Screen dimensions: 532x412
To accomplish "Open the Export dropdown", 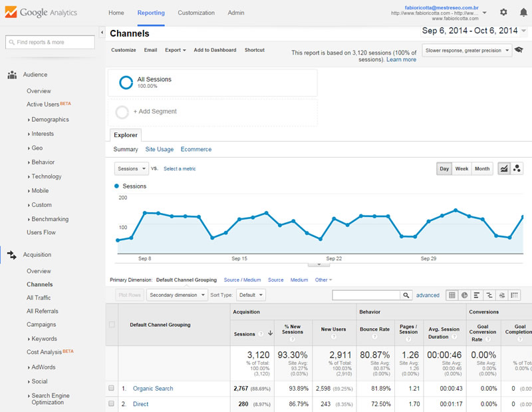I will (176, 50).
